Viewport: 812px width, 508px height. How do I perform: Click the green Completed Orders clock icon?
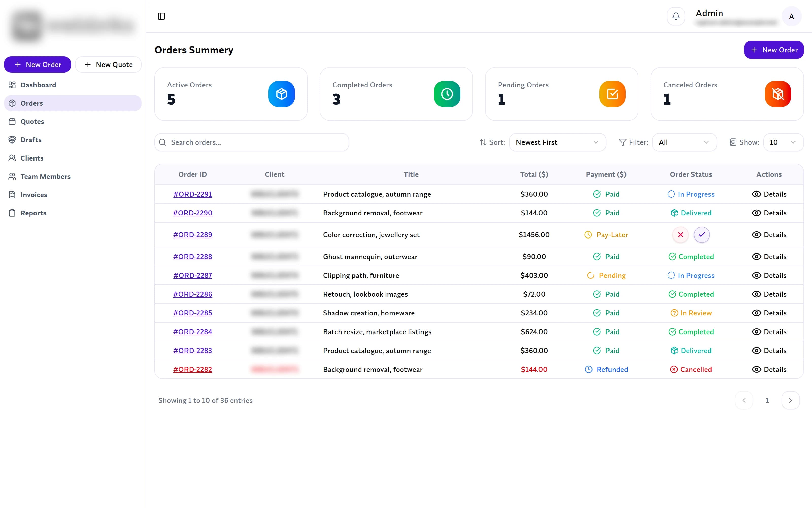[447, 94]
